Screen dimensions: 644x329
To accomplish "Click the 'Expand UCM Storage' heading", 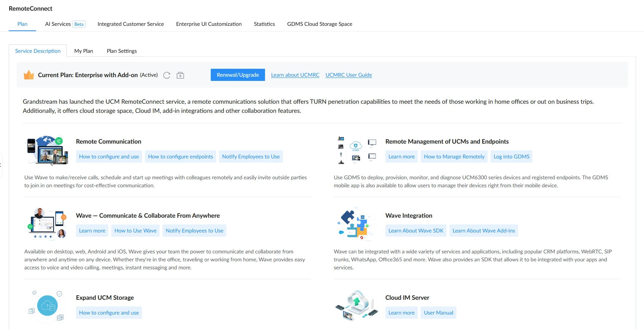I will click(x=105, y=297).
